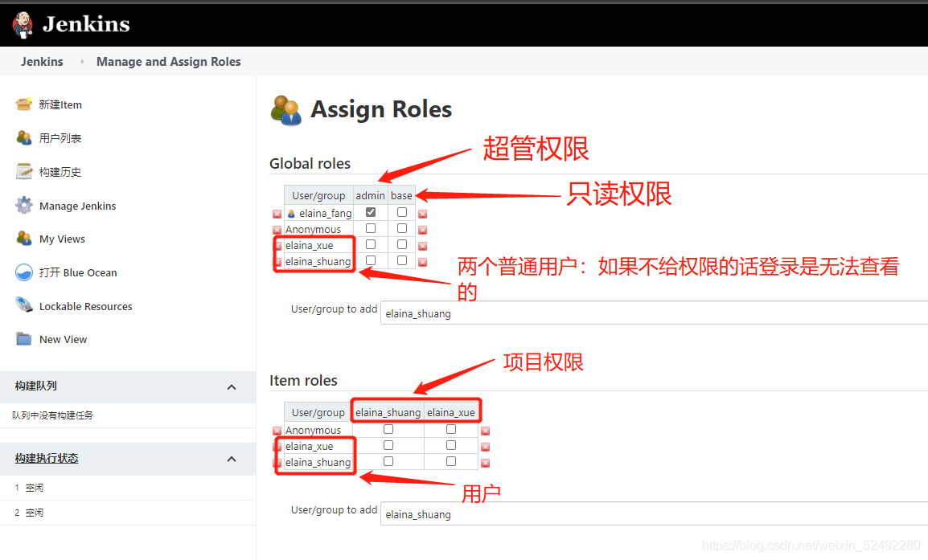
Task: Click the user icon beside elaina_fang
Action: (x=291, y=214)
